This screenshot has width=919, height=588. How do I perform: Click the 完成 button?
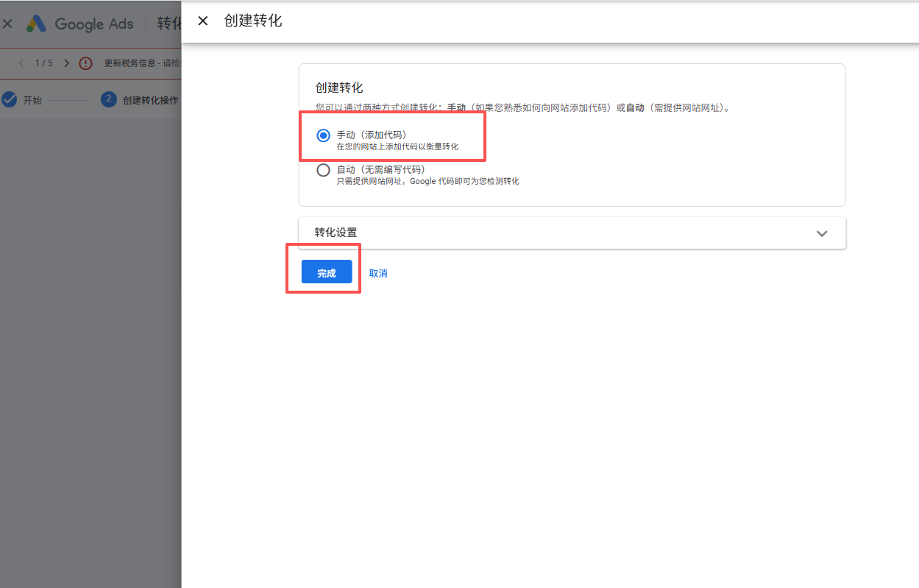click(327, 273)
